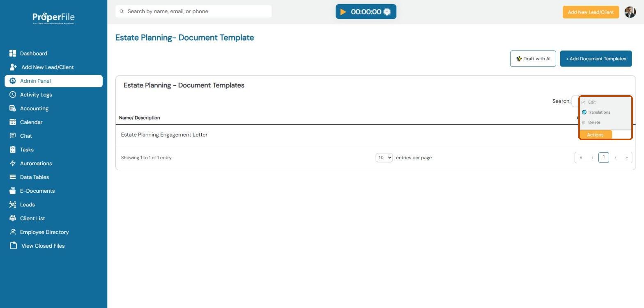Go to last page of pagination
Screen dimensions: 644x308
(x=626, y=157)
